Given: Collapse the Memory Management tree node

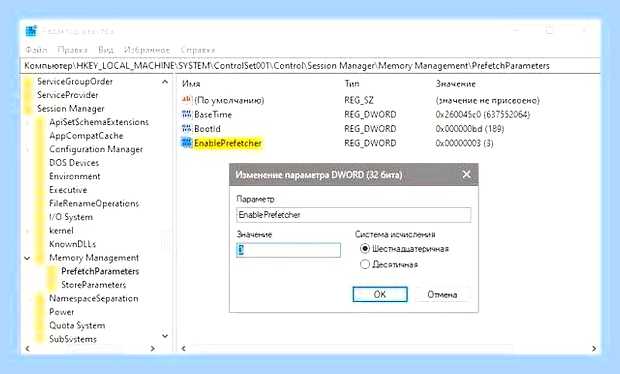Looking at the screenshot, I should coord(27,258).
